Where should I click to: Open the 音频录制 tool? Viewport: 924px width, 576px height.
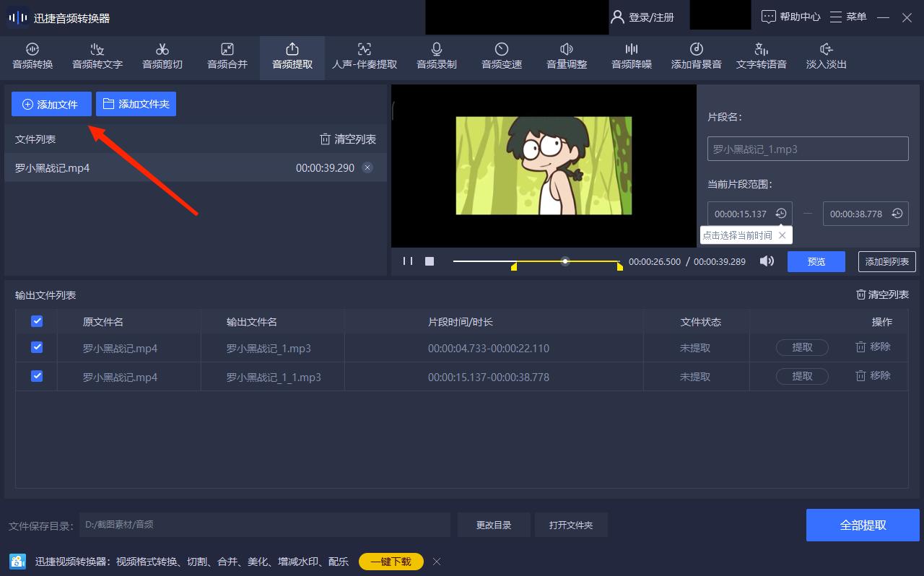click(437, 56)
